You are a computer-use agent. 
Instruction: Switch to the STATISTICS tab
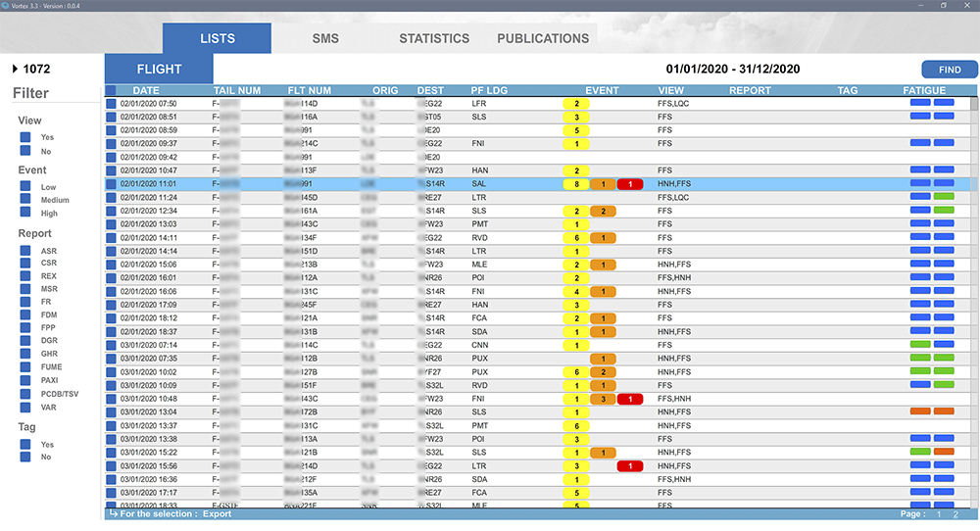tap(433, 39)
